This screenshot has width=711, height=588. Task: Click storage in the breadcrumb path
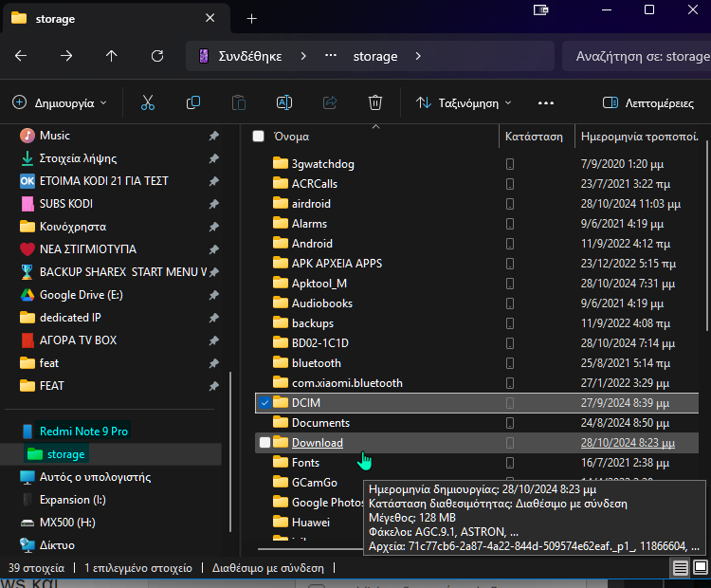(375, 56)
